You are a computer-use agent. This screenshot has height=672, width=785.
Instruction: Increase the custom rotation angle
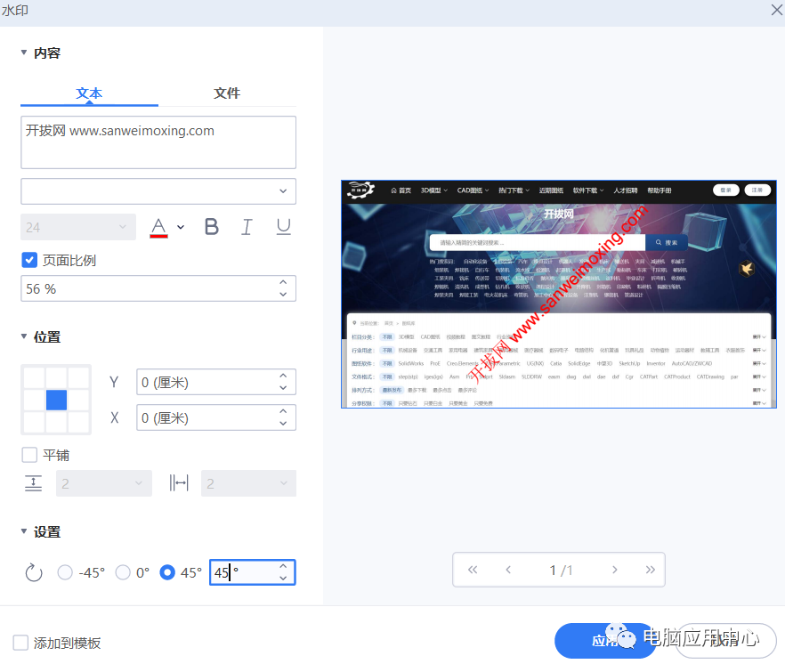[283, 566]
